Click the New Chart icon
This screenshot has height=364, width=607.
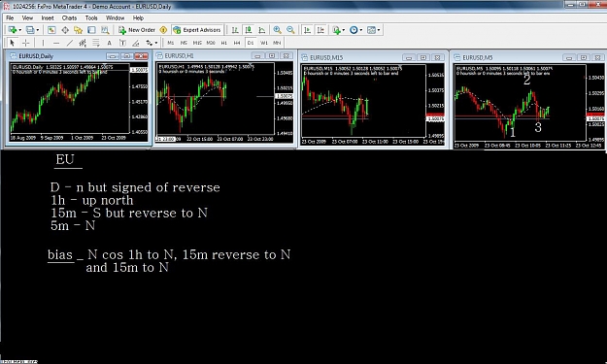[x=13, y=30]
